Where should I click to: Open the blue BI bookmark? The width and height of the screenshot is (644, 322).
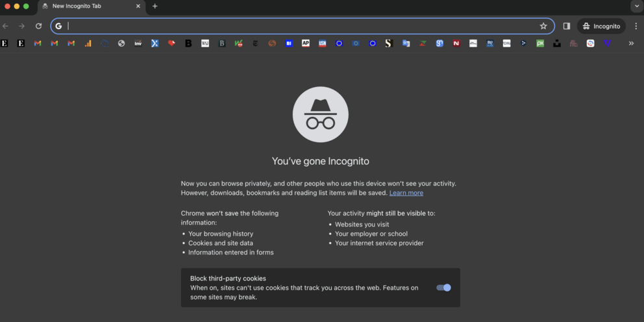[289, 43]
